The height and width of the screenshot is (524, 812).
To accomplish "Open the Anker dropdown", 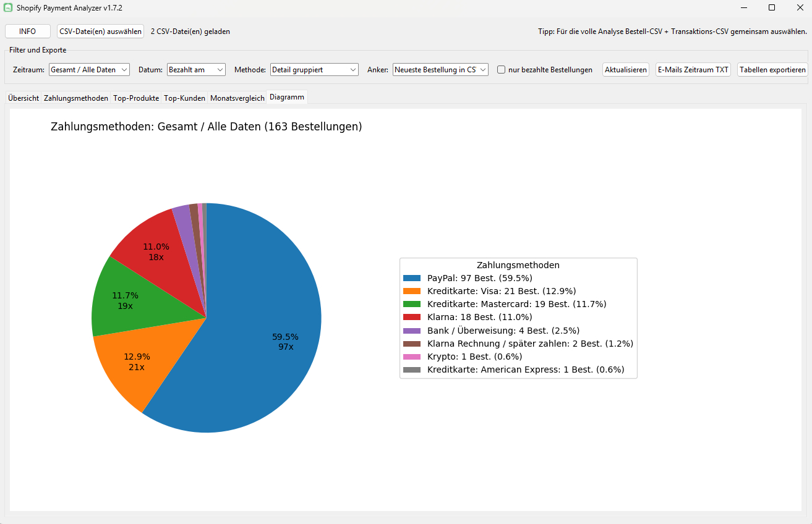I will [440, 70].
